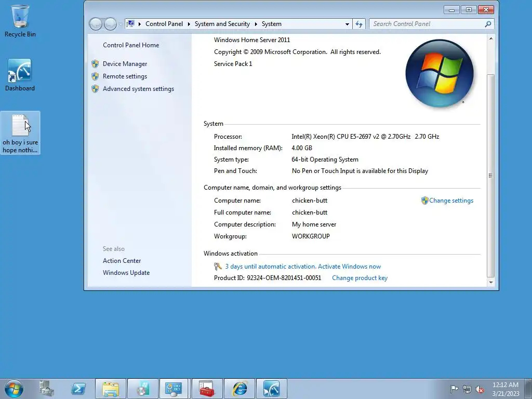Click the Show desktop strip
Screen dimensions: 532x399
[x=528, y=389]
